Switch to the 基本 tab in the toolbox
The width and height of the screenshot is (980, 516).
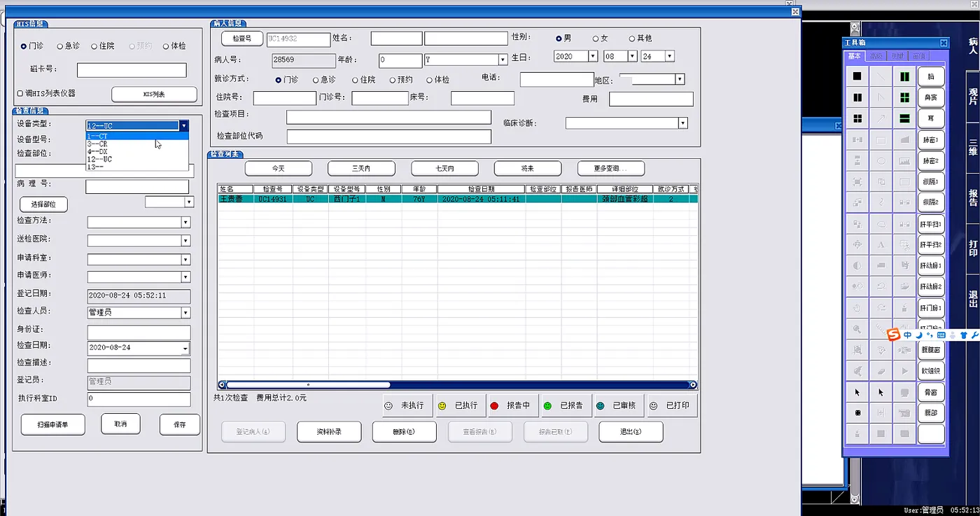pos(855,56)
